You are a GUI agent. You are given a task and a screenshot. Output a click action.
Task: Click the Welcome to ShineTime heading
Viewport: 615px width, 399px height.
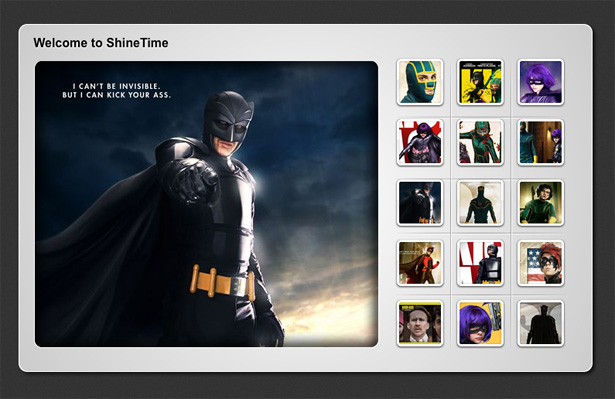click(x=101, y=43)
